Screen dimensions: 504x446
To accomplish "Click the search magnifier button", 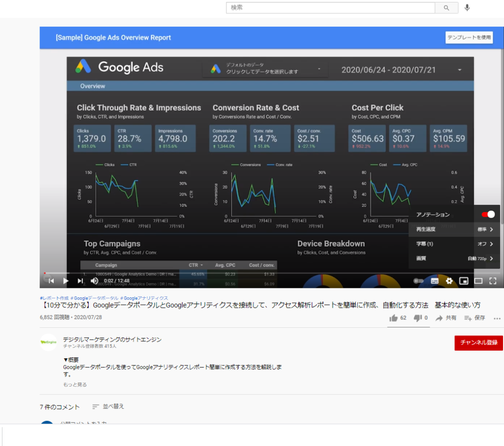I will click(x=446, y=8).
